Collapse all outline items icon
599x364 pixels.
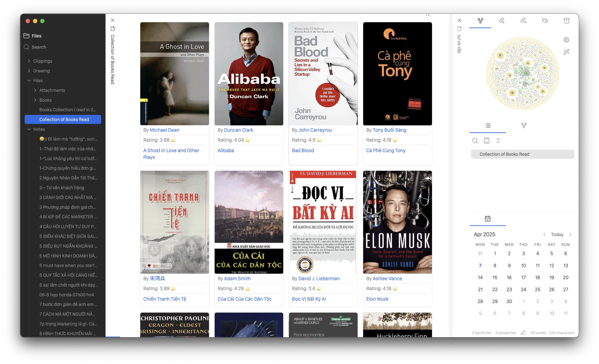[498, 141]
